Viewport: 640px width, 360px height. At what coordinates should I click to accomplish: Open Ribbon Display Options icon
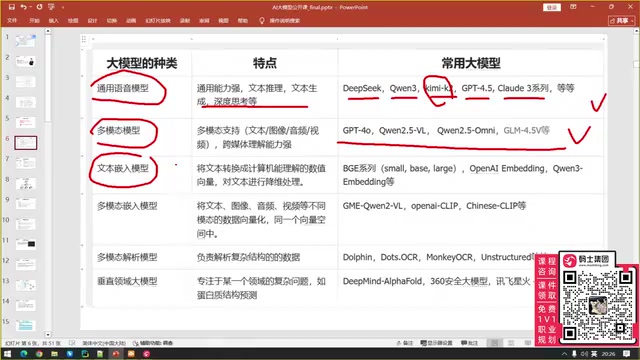(x=573, y=7)
